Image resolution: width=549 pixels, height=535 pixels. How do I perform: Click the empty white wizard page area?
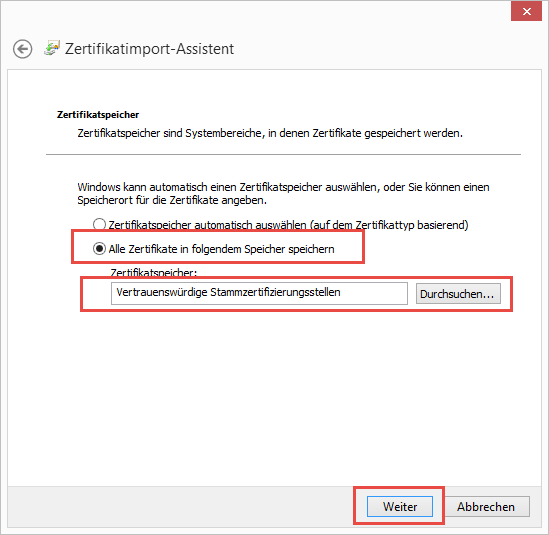pyautogui.click(x=274, y=396)
